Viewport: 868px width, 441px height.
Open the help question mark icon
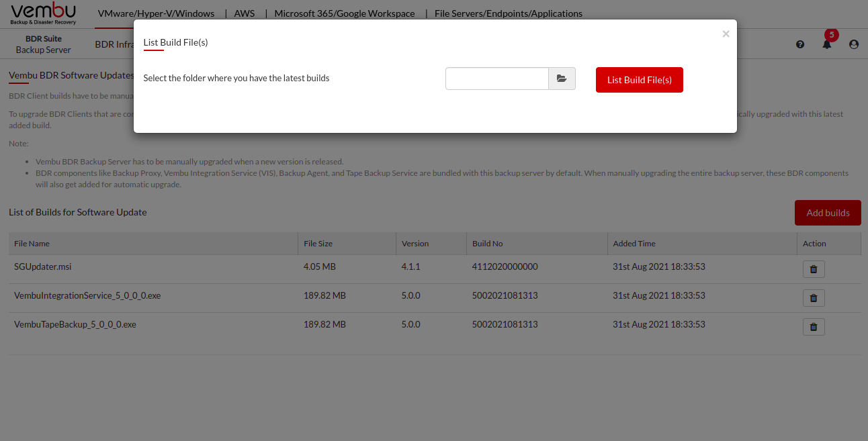click(800, 44)
